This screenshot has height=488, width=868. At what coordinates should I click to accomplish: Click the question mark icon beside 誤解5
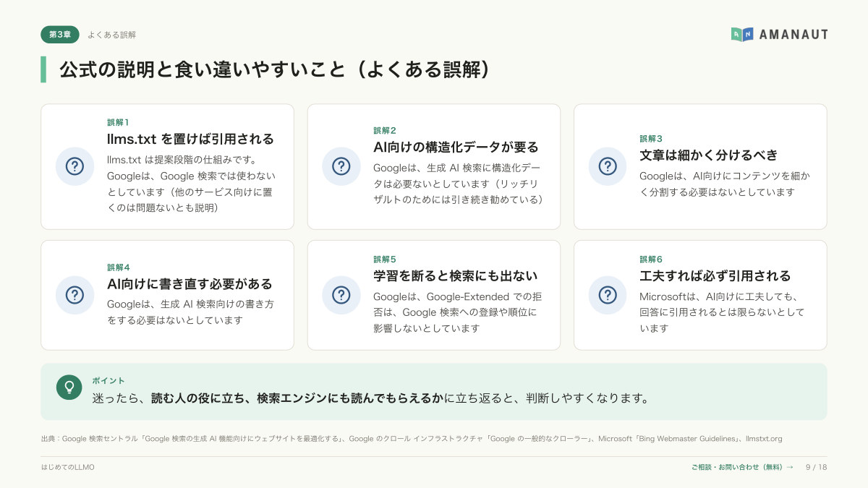coord(341,295)
